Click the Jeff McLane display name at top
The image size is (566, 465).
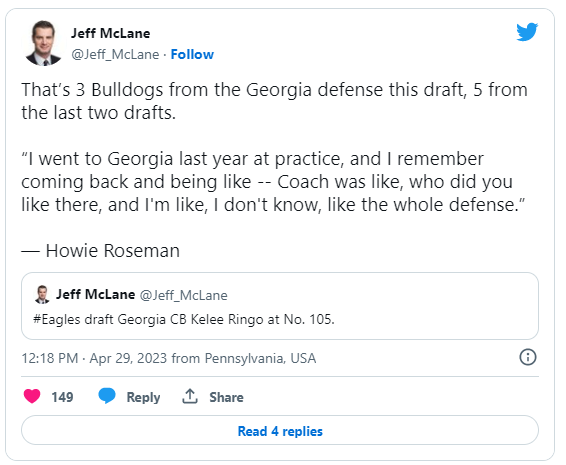pyautogui.click(x=110, y=33)
